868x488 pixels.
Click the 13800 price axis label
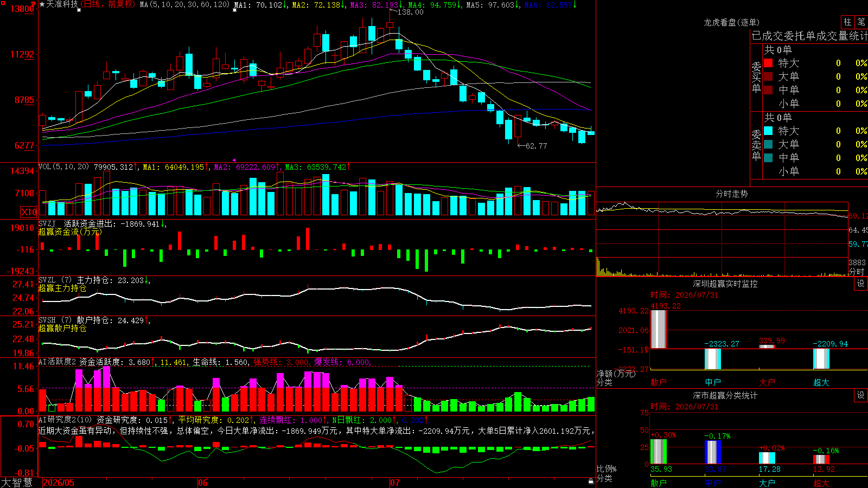click(22, 9)
